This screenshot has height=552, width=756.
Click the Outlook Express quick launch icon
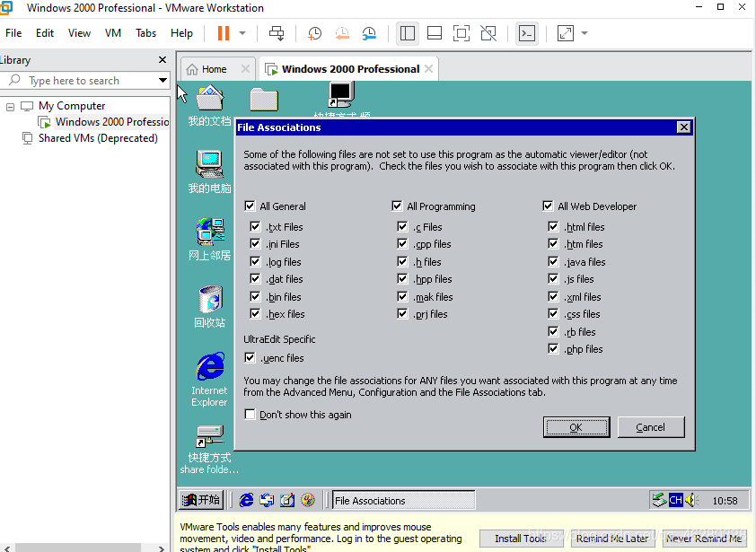point(267,501)
